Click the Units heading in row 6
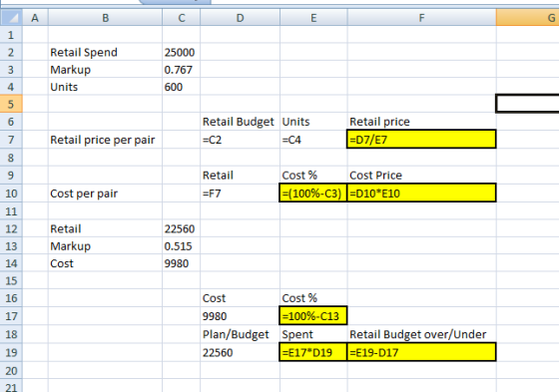 313,122
